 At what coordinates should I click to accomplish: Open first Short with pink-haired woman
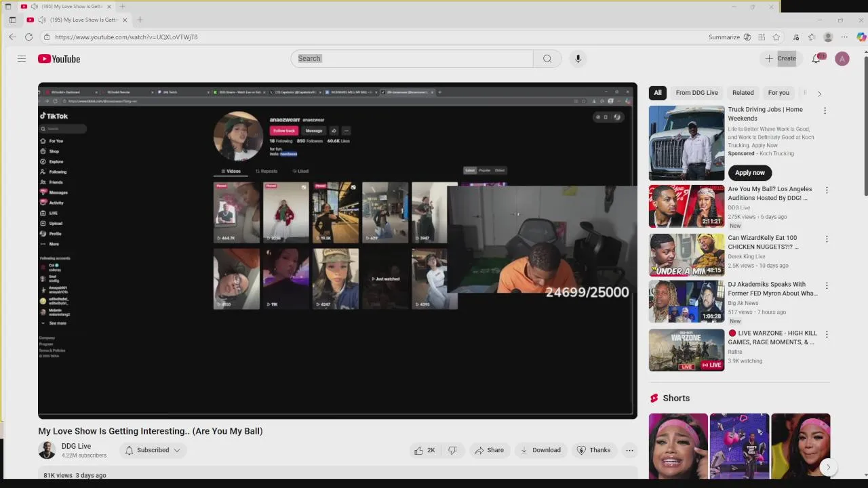(678, 446)
